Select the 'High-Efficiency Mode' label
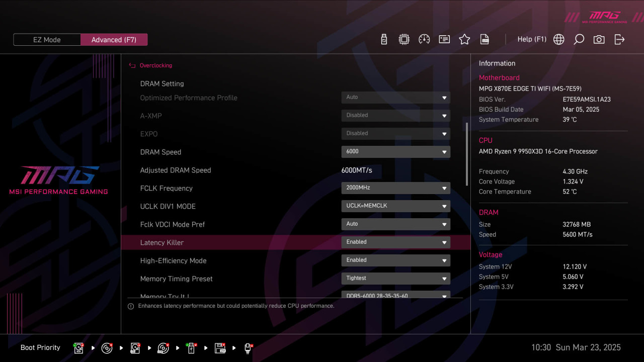 coord(174,261)
